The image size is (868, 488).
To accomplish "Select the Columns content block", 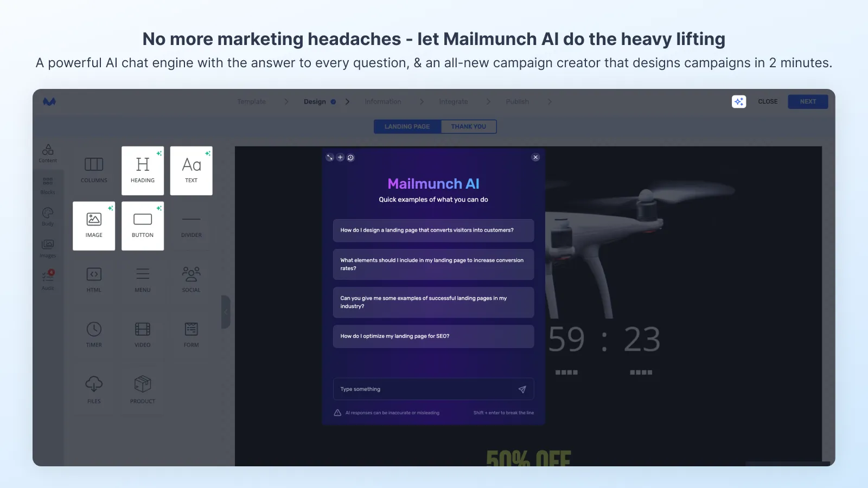I will pos(94,171).
